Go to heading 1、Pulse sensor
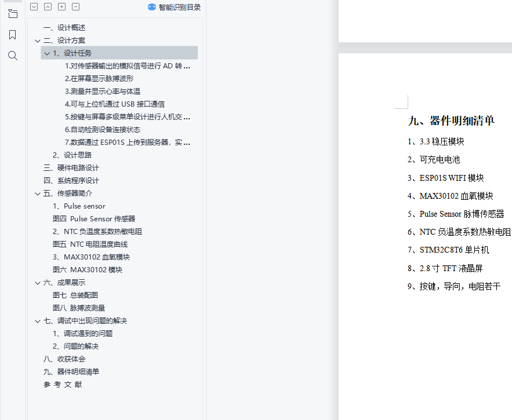The image size is (512, 420). pos(79,206)
